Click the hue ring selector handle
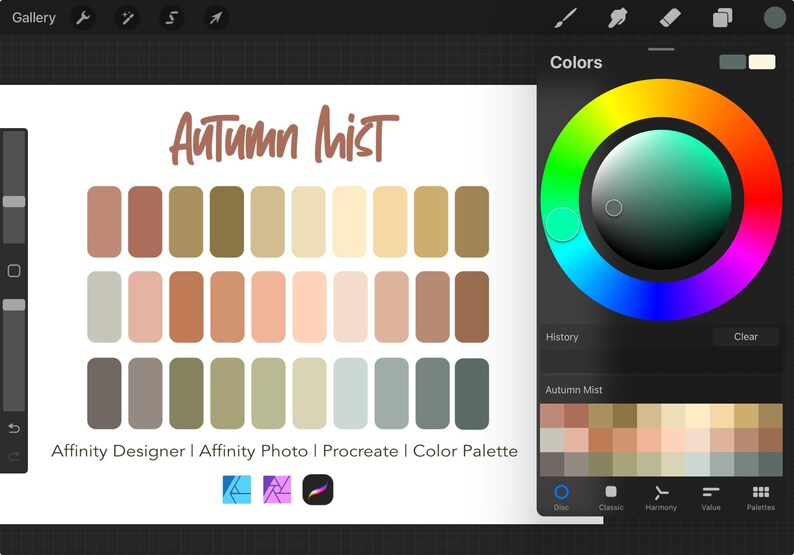The width and height of the screenshot is (794, 555). pyautogui.click(x=562, y=223)
